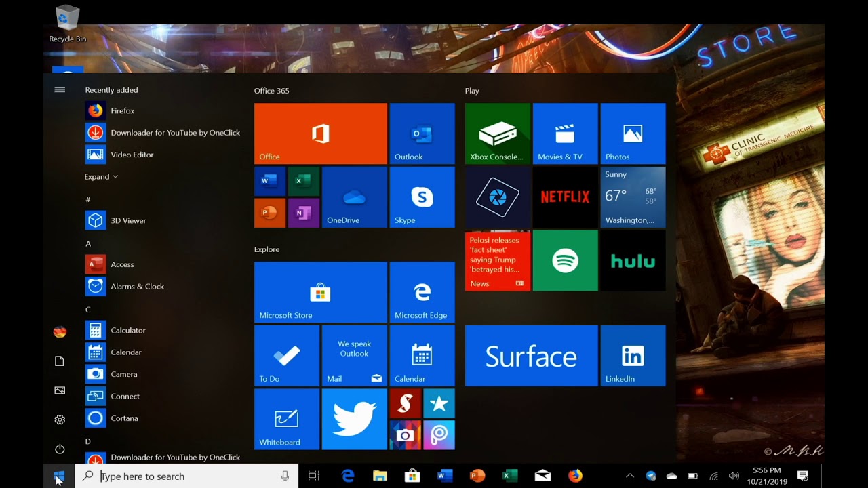Open the small white star tile
Image resolution: width=868 pixels, height=488 pixels.
coord(439,403)
